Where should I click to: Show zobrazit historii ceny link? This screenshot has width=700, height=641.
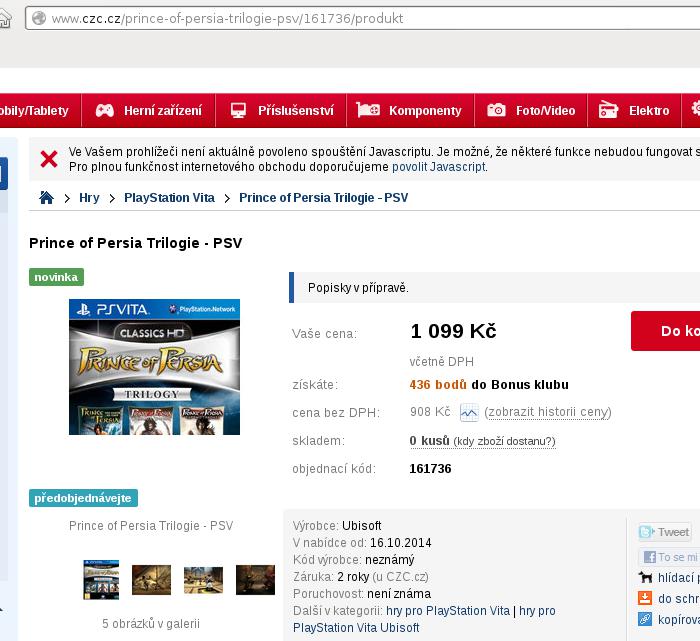[x=548, y=412]
